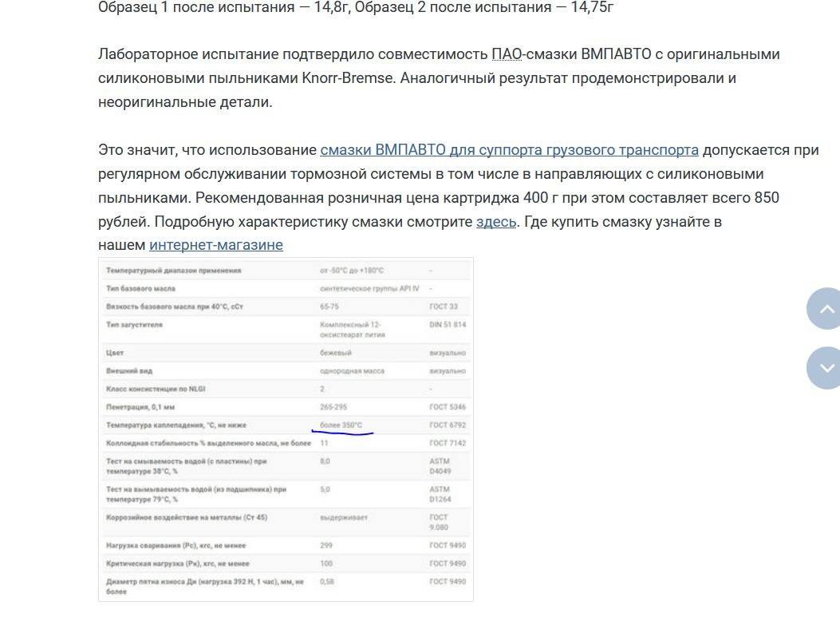This screenshot has width=840, height=633.
Task: Click weld load value '299'
Action: (x=326, y=546)
